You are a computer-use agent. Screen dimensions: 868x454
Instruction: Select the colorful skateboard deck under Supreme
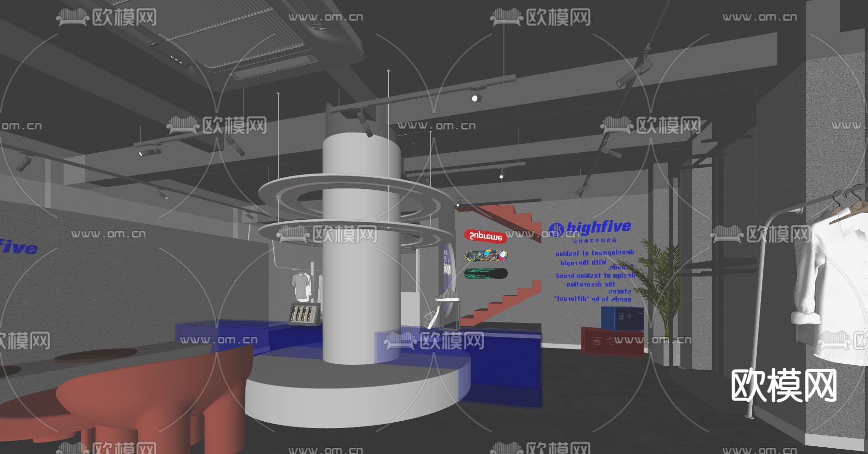(486, 255)
